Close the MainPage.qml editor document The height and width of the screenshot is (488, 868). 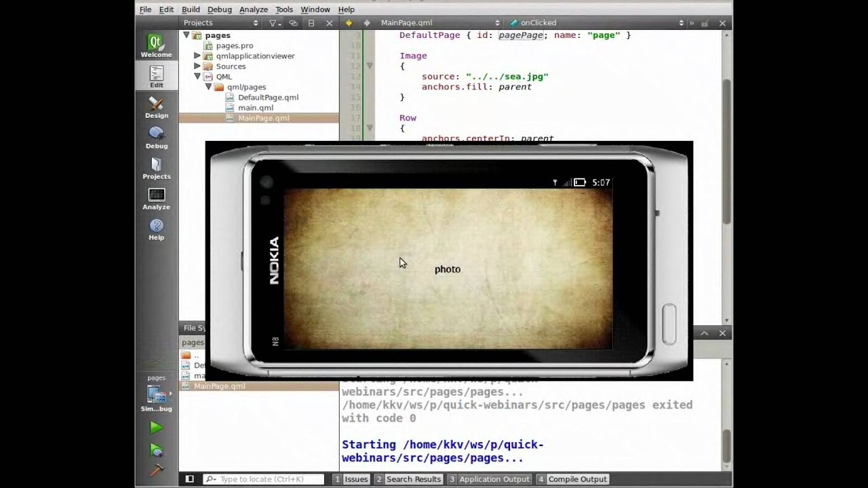point(722,23)
